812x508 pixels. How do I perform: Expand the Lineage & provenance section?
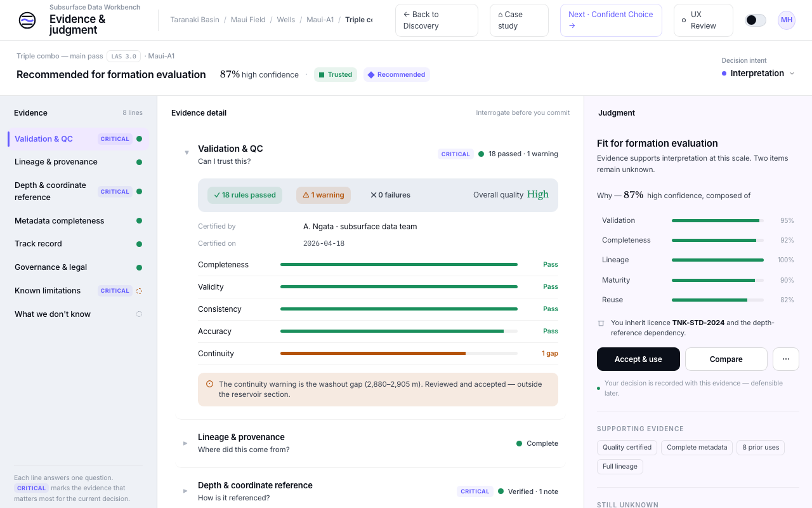[185, 443]
